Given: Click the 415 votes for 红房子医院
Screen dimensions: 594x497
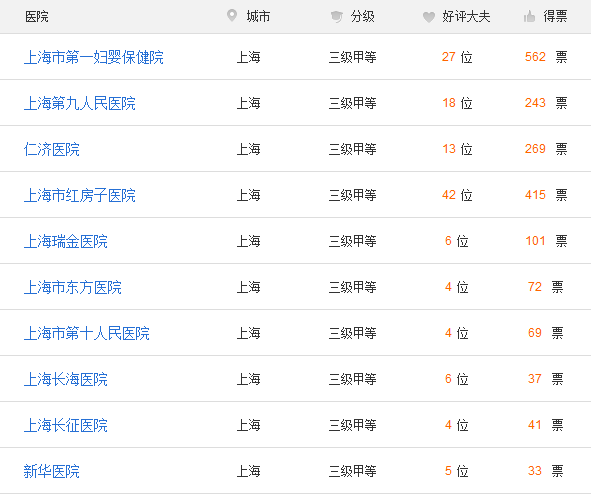Looking at the screenshot, I should point(535,195).
